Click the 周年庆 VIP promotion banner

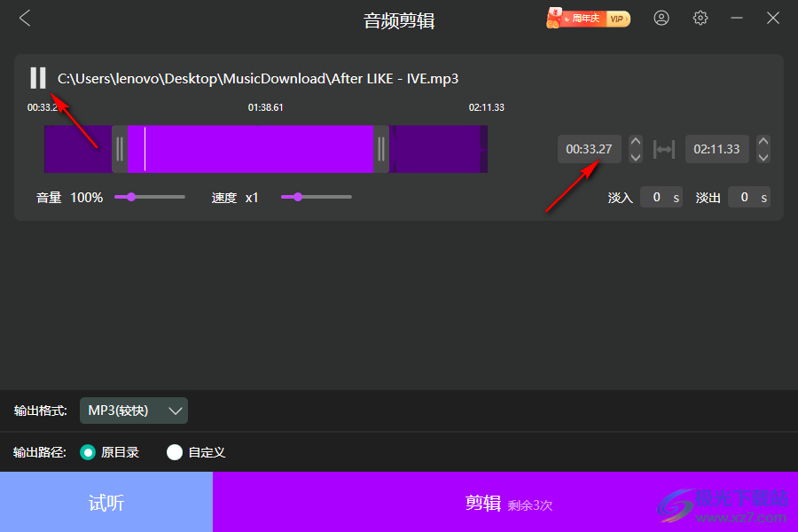[588, 18]
